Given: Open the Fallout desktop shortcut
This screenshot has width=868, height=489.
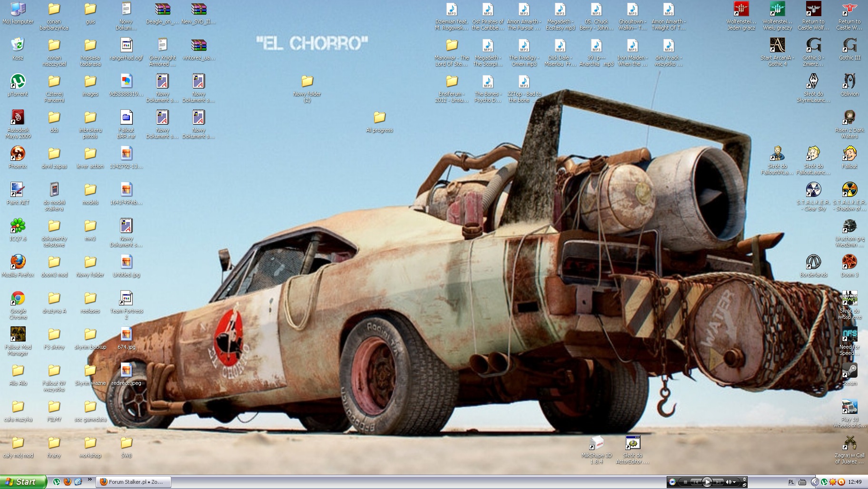Looking at the screenshot, I should (849, 157).
